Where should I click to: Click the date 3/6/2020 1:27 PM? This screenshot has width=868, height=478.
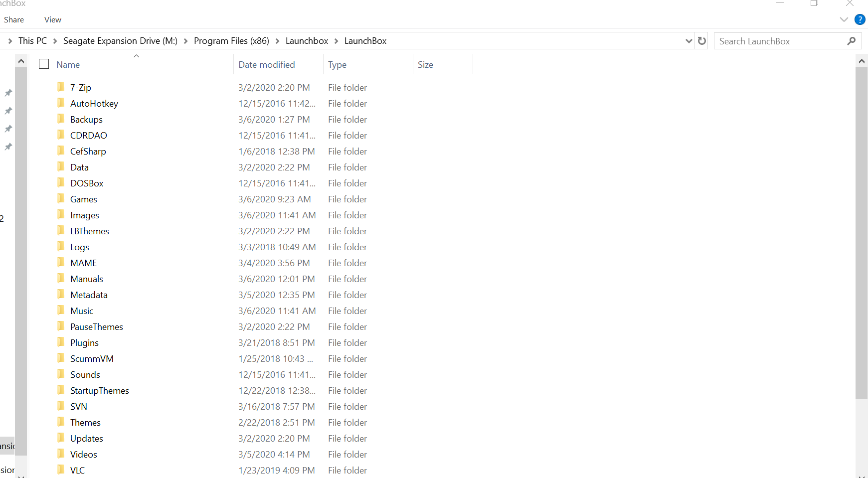[274, 119]
